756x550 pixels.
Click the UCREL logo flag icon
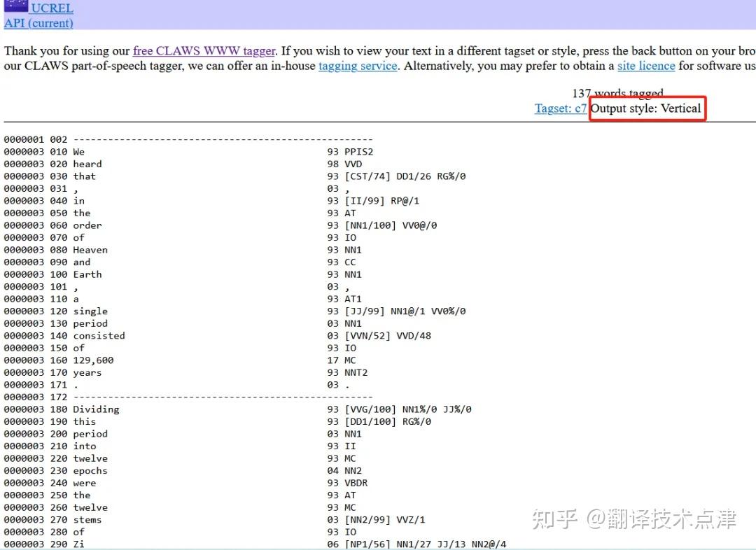click(x=16, y=6)
